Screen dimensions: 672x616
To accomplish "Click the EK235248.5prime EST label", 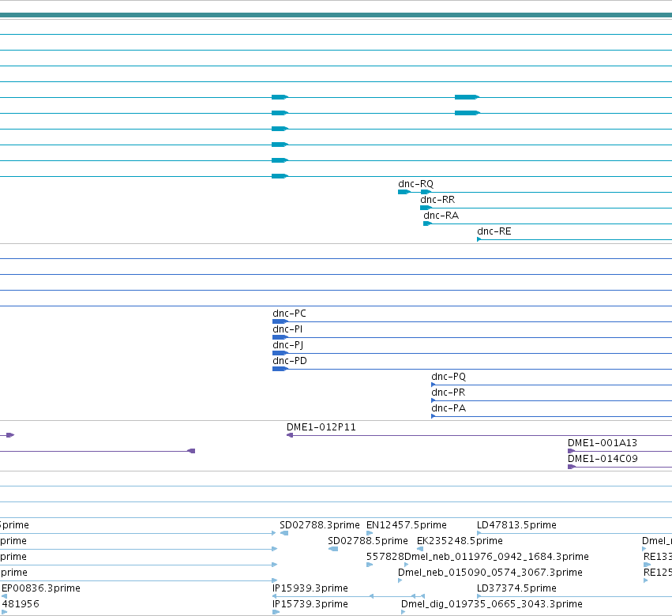I will (460, 542).
